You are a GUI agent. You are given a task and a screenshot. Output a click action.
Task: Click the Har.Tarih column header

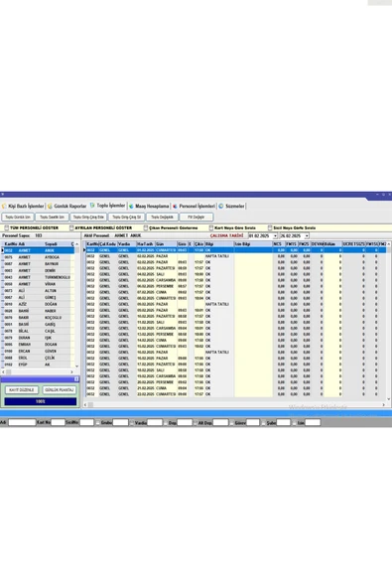146,244
